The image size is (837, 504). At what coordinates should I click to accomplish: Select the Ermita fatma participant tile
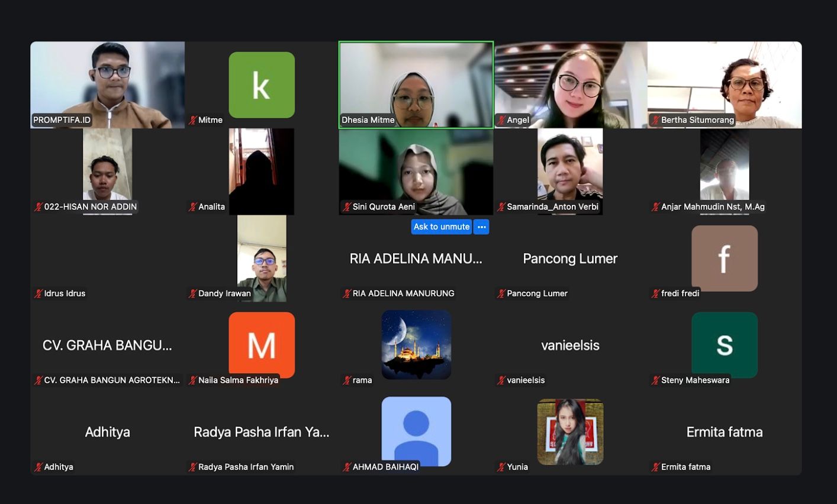point(724,432)
